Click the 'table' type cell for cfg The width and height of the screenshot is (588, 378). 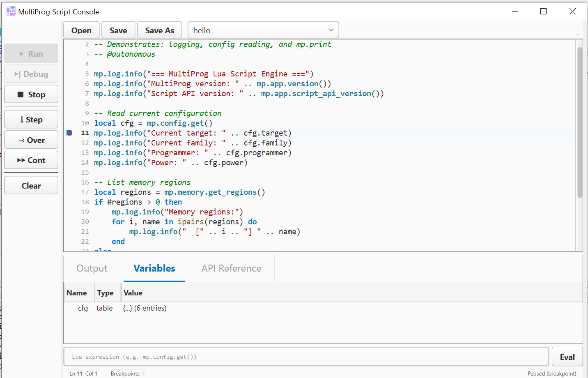(x=105, y=308)
